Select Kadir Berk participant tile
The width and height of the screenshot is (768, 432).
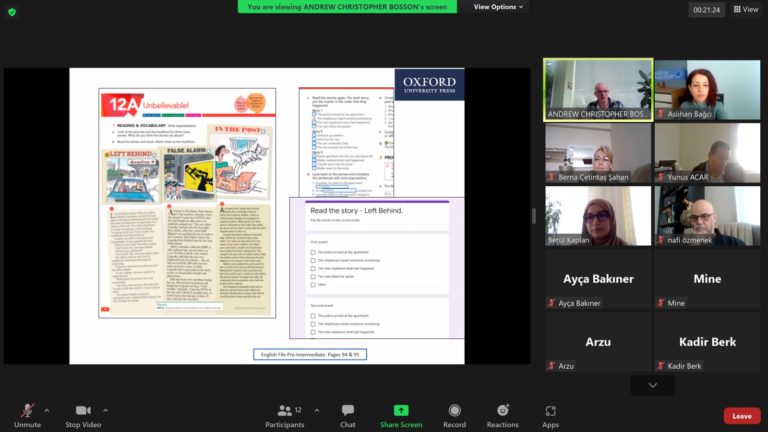pos(707,341)
